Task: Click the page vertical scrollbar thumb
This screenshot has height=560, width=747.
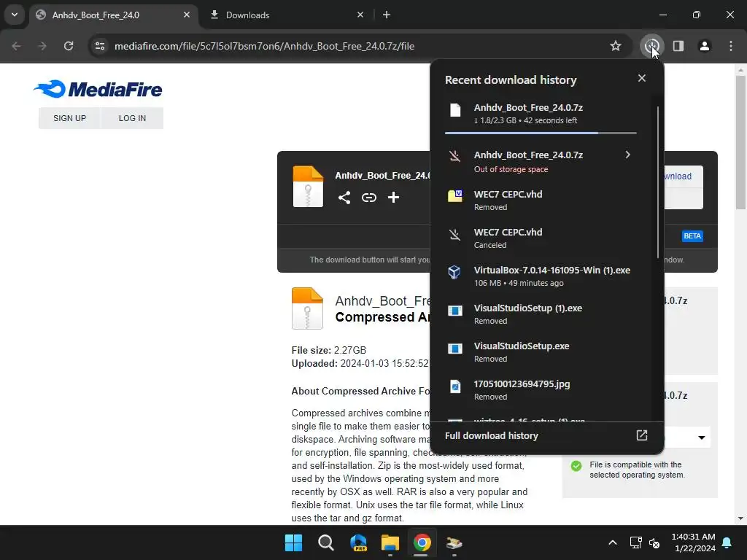Action: click(x=740, y=143)
